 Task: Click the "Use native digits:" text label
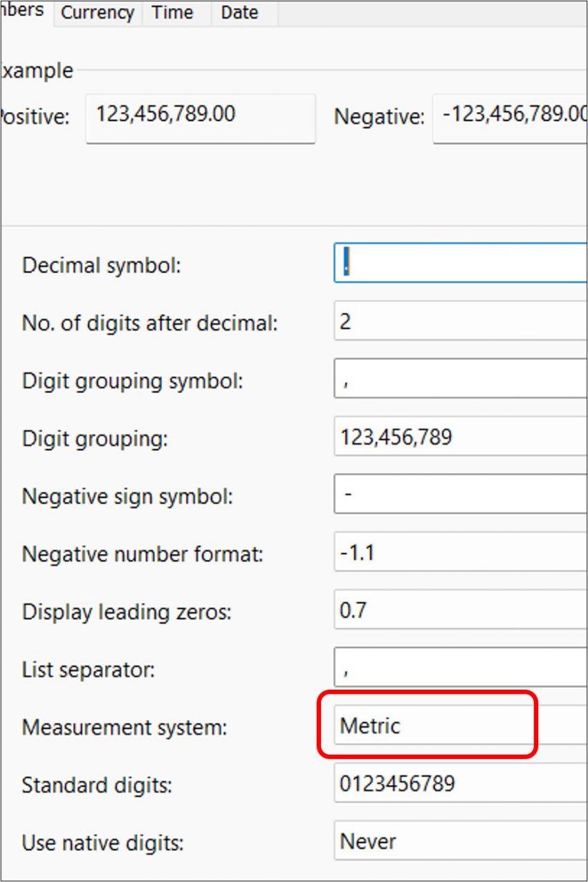[x=103, y=843]
